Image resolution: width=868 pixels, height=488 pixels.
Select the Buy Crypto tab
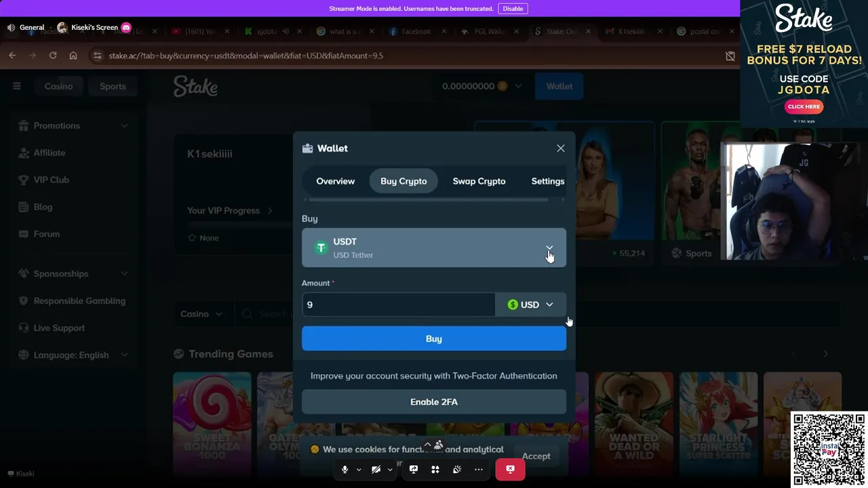pyautogui.click(x=403, y=181)
